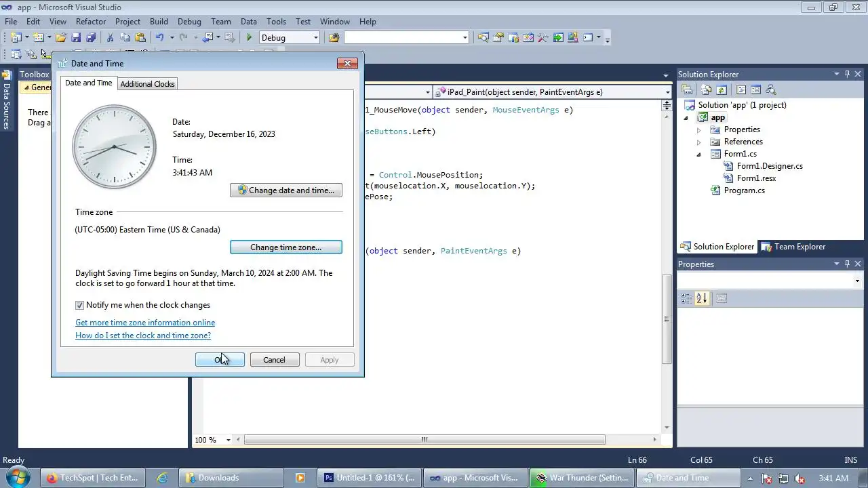The image size is (868, 488).
Task: Click the Add New Item toolbar icon
Action: [38, 38]
